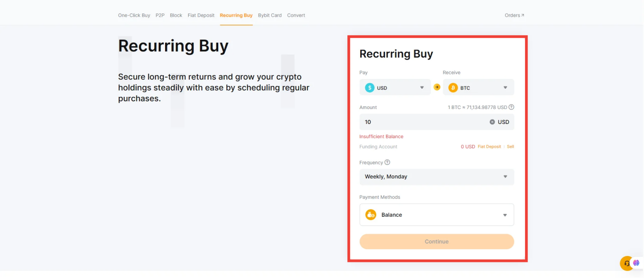644x278 pixels.
Task: Click the Sell link in the funding row
Action: tap(510, 146)
